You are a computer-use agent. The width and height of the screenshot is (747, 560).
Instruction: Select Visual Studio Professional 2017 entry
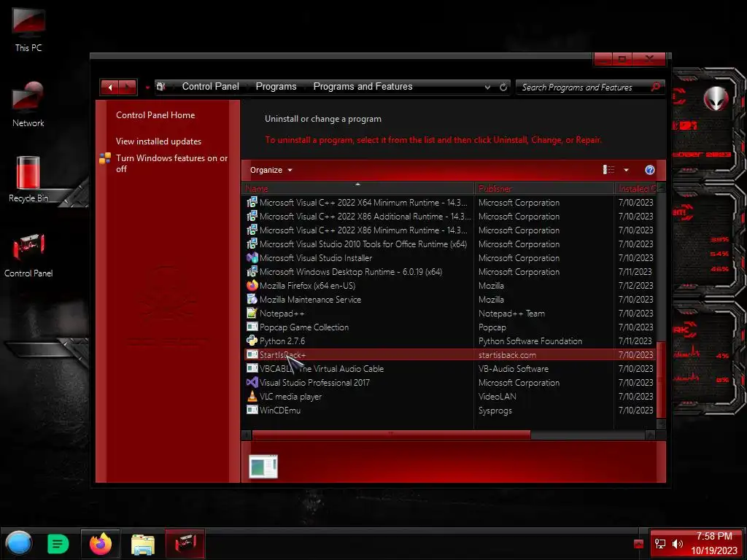pyautogui.click(x=449, y=382)
